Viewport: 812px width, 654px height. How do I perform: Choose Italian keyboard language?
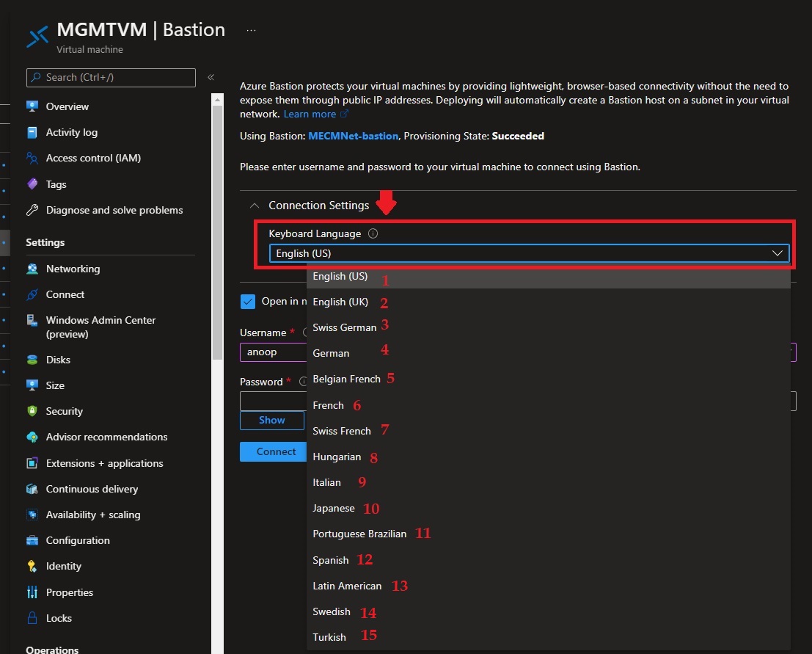pos(549,482)
